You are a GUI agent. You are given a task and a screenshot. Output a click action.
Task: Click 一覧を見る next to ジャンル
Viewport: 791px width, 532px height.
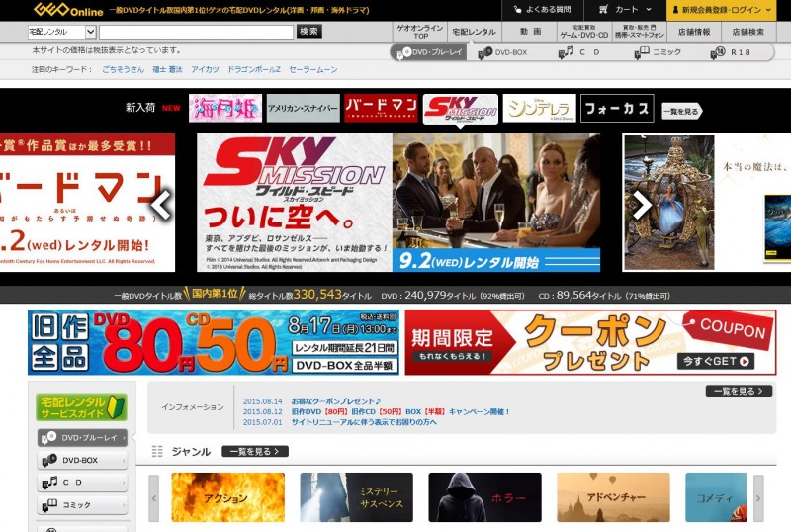[255, 451]
